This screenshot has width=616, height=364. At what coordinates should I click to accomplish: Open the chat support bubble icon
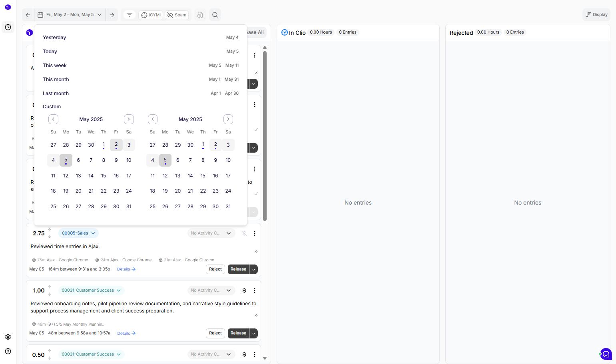(606, 354)
